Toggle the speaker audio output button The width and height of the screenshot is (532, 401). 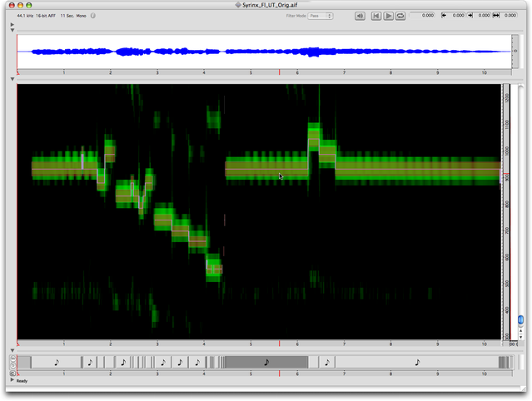(x=360, y=16)
